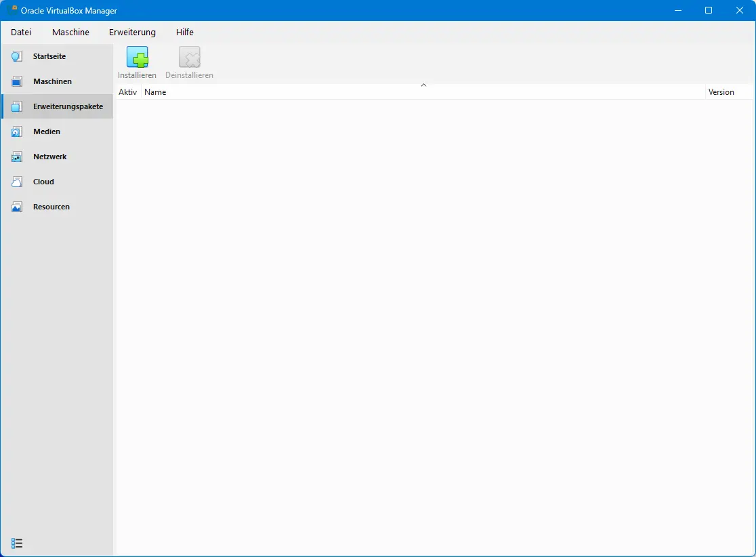Click the VirtualBox title bar app icon
Viewport: 756px width, 557px height.
(12, 10)
